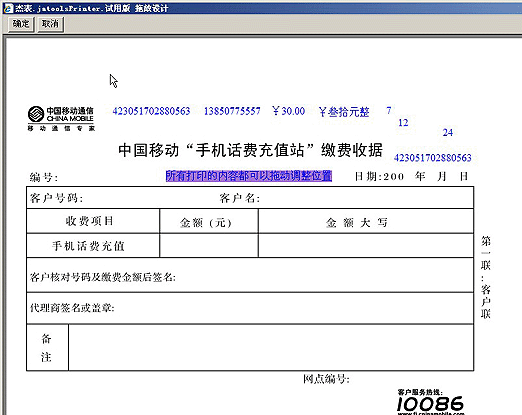The height and width of the screenshot is (415, 522).
Task: Click the China Mobile logo image
Action: (x=61, y=118)
